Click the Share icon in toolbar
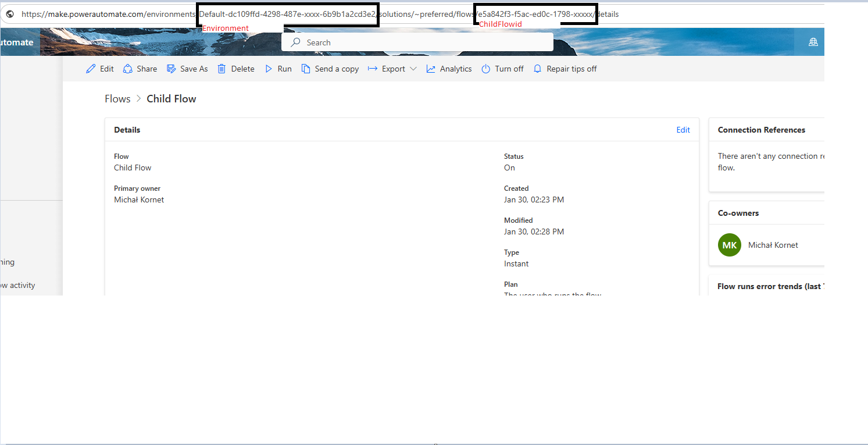 [x=127, y=69]
